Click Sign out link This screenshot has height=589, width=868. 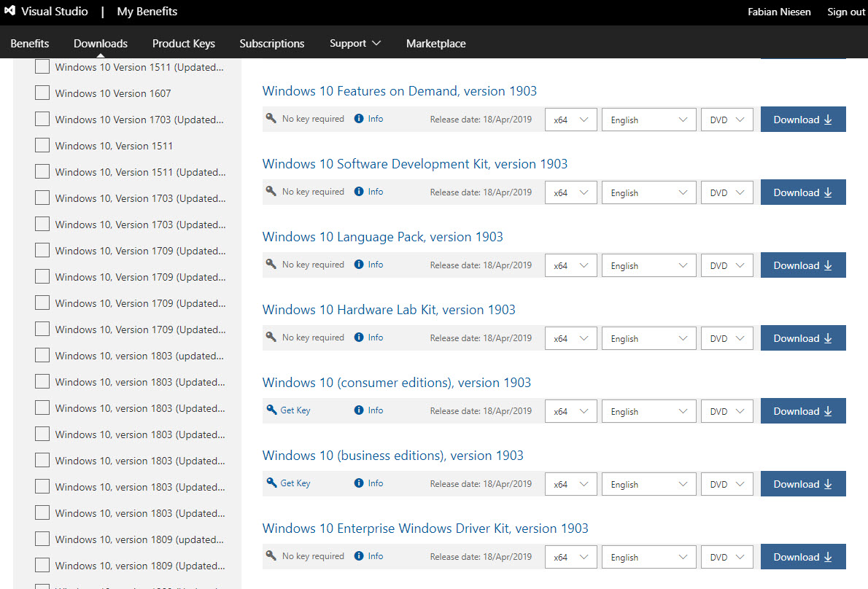[846, 12]
